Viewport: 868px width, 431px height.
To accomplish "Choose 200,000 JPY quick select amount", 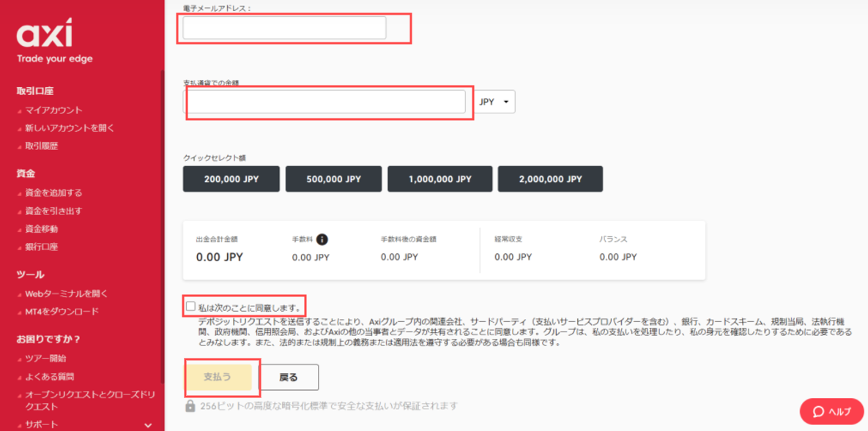I will click(231, 179).
